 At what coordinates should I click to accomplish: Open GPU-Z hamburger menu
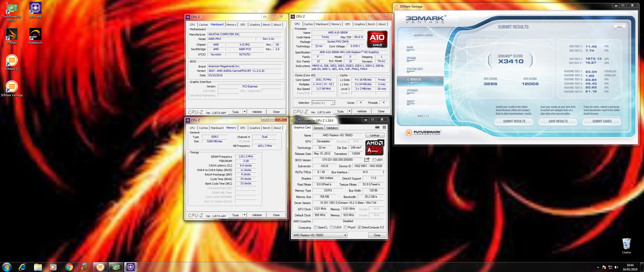[x=384, y=127]
